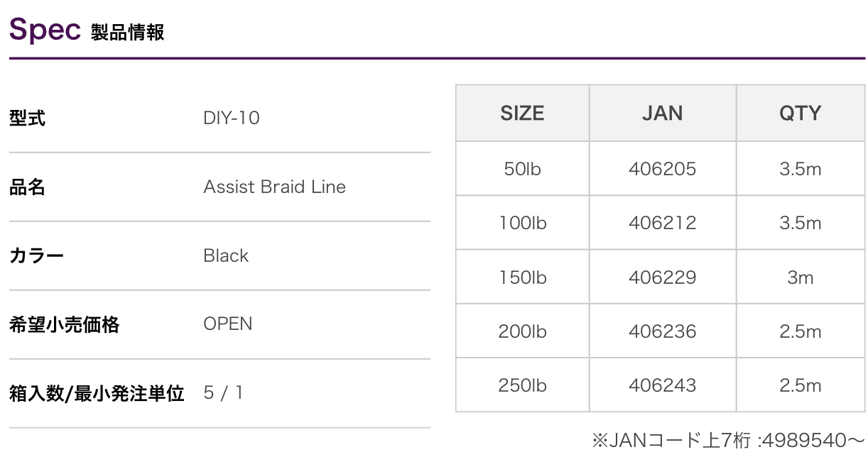Click JAN code 406236
Screen dimensions: 868x457
662,331
